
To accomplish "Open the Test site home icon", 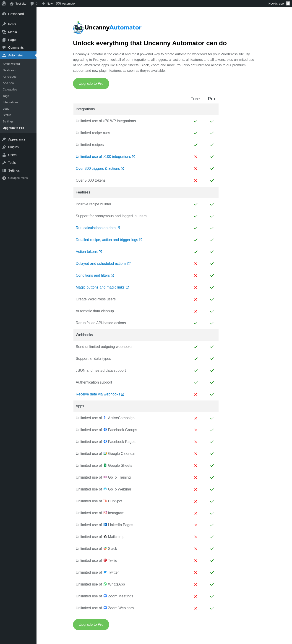I will pyautogui.click(x=12, y=3).
